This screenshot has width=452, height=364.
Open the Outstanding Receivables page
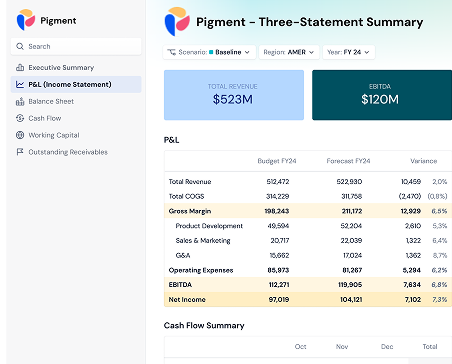point(76,152)
